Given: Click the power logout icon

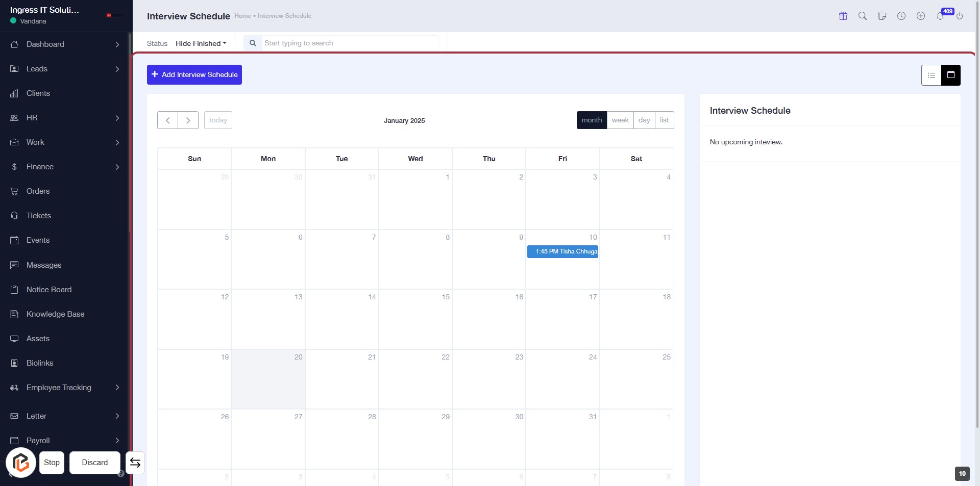Looking at the screenshot, I should coord(960,16).
